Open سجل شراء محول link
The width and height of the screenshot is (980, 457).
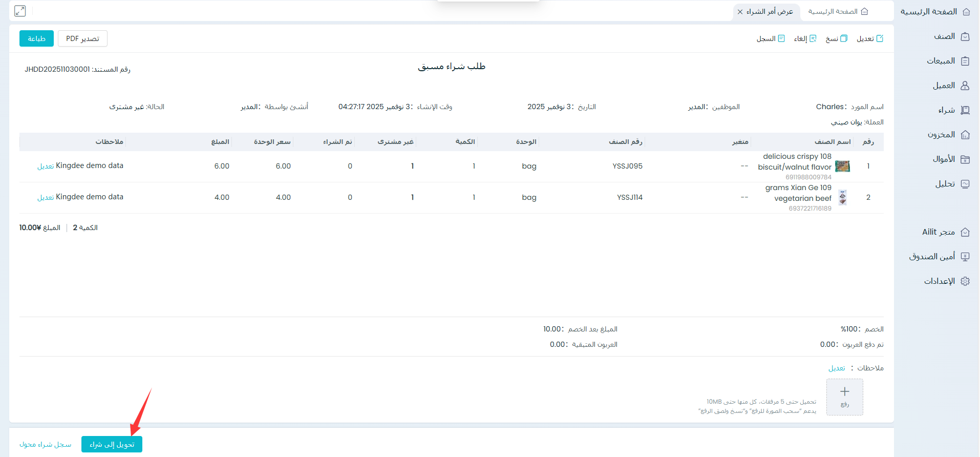46,444
